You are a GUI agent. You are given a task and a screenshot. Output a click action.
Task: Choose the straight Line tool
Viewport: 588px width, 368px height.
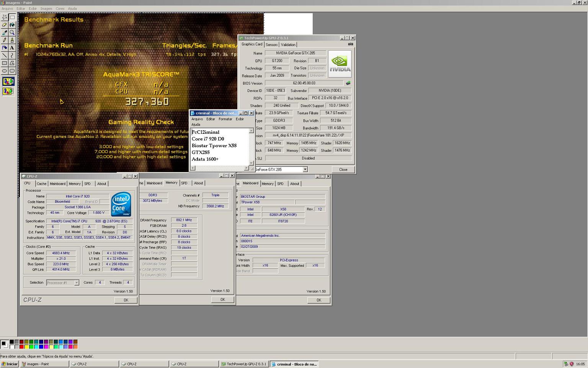5,56
